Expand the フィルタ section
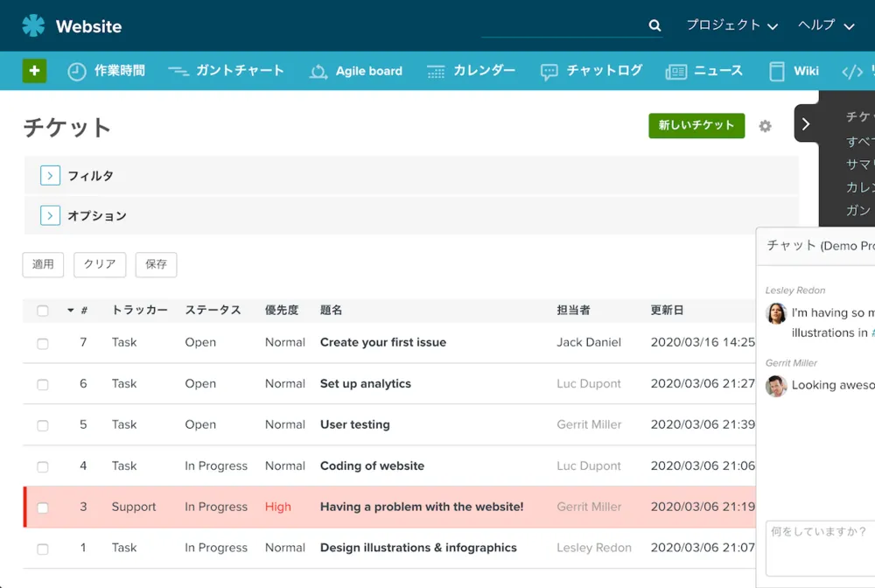 (50, 176)
